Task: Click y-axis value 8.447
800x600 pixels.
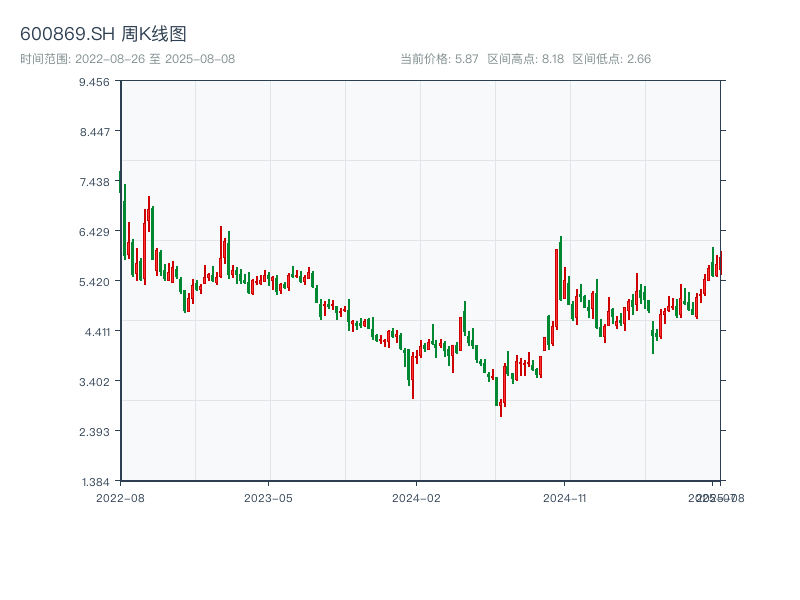Action: pyautogui.click(x=94, y=132)
